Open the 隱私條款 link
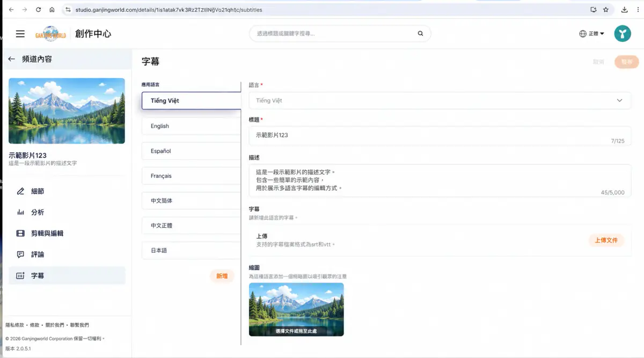The height and width of the screenshot is (358, 644). (14, 325)
